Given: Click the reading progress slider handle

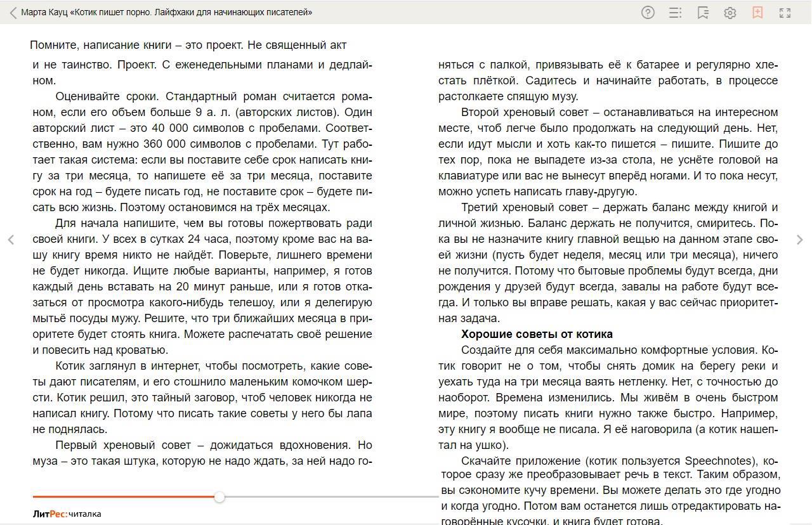Looking at the screenshot, I should [219, 497].
